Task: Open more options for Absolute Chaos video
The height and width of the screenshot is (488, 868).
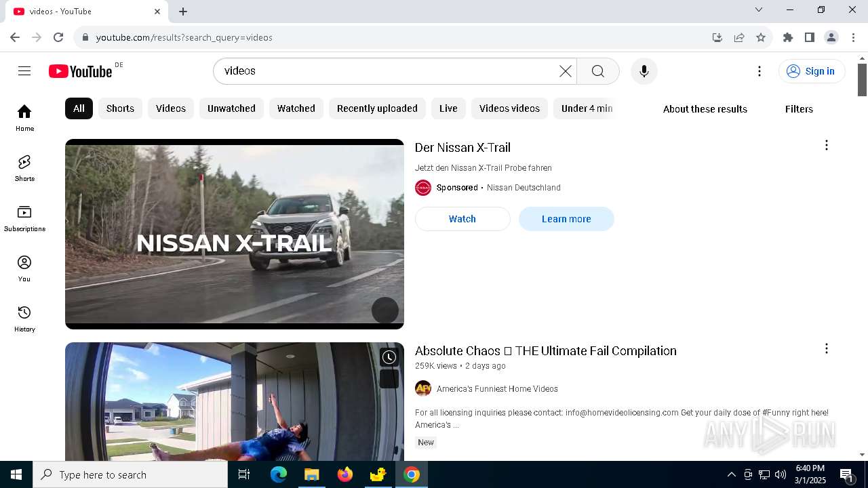Action: 826,348
